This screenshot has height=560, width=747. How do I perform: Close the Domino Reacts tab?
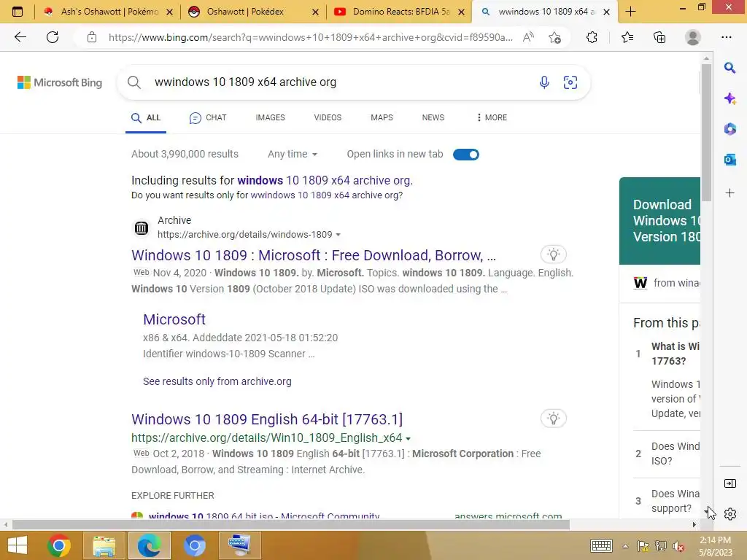point(461,12)
